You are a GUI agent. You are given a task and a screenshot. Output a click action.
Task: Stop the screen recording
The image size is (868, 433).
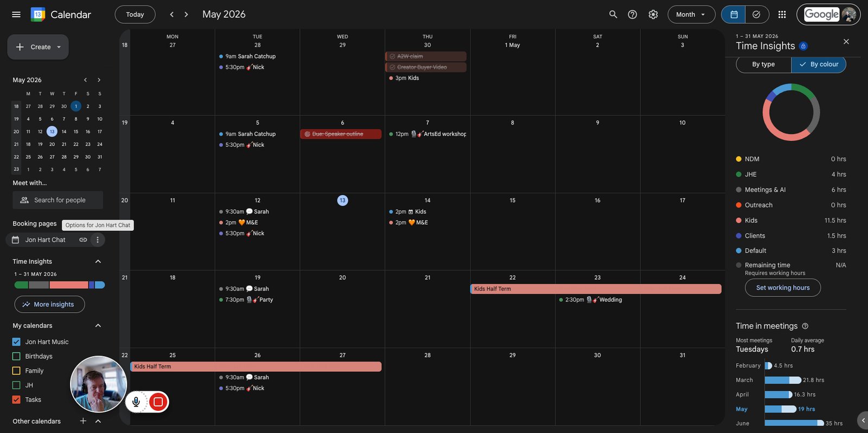(158, 402)
